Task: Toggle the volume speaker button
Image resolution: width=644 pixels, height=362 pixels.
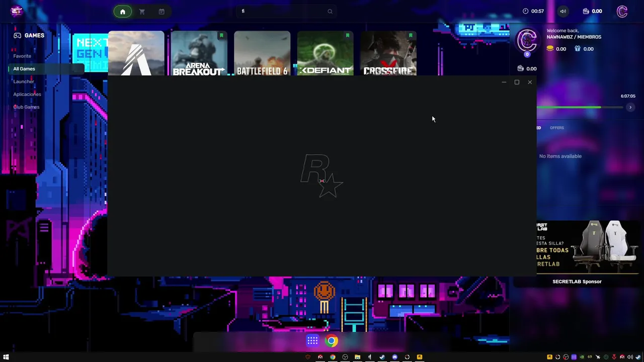Action: point(563,11)
